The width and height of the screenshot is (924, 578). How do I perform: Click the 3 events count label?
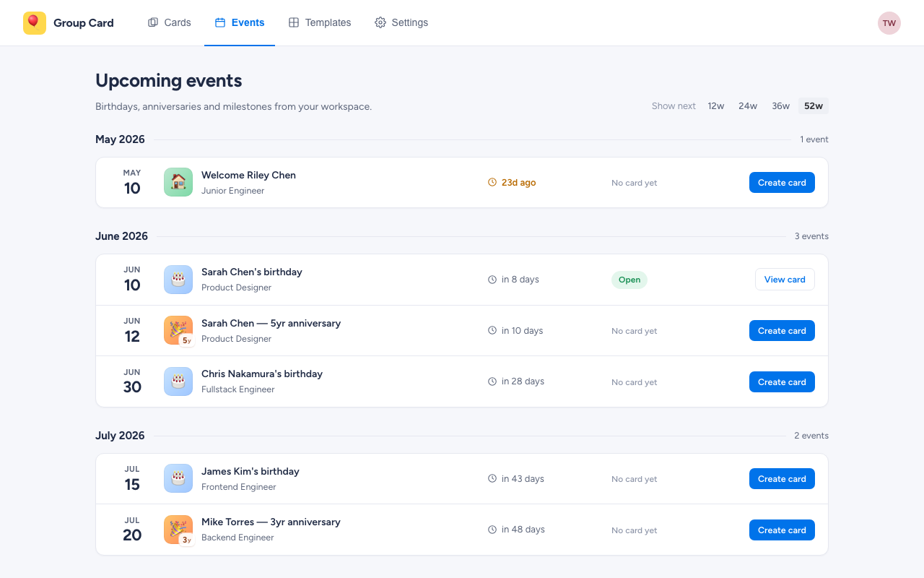(811, 236)
